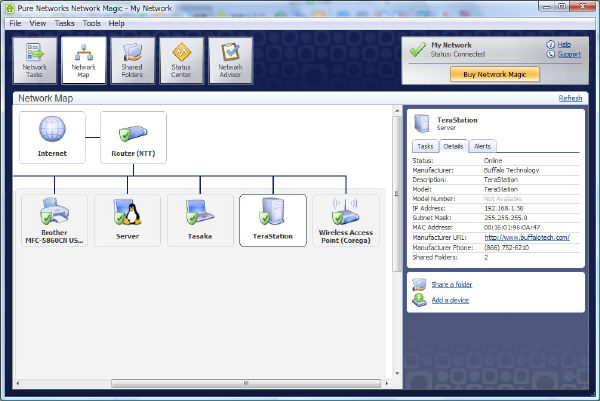
Task: Click the vertical scrollbar down arrow
Action: (x=397, y=373)
